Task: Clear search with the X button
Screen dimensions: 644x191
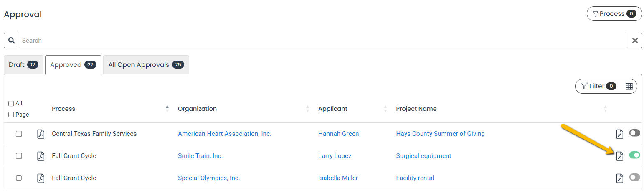Action: click(x=635, y=41)
